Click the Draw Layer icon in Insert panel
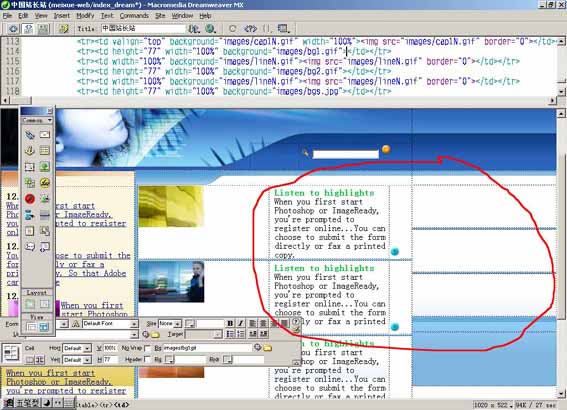This screenshot has height=410, width=567. (30, 167)
